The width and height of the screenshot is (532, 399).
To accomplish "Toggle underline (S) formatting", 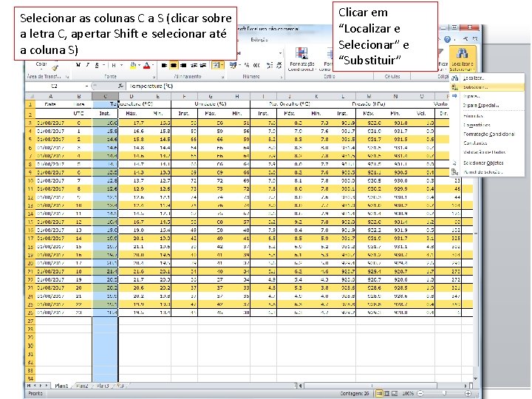I will [x=97, y=65].
